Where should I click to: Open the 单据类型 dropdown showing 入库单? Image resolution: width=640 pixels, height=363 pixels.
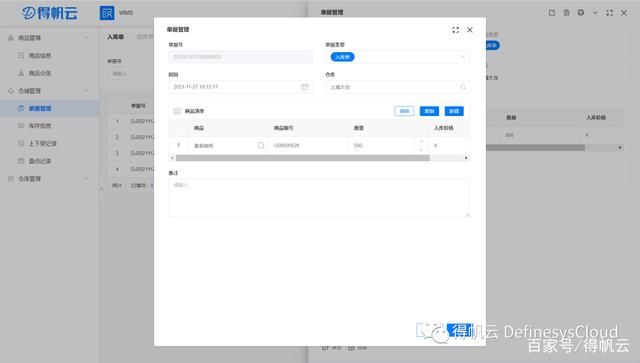[398, 57]
